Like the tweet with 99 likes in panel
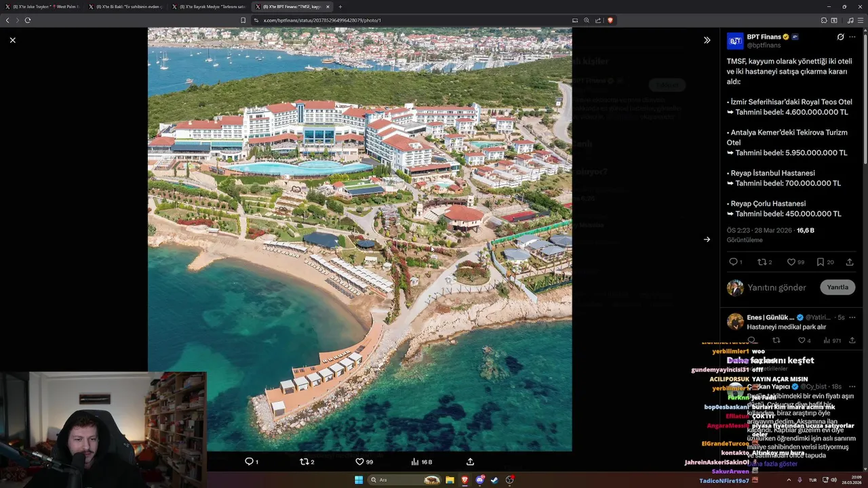This screenshot has width=868, height=488. 795,262
